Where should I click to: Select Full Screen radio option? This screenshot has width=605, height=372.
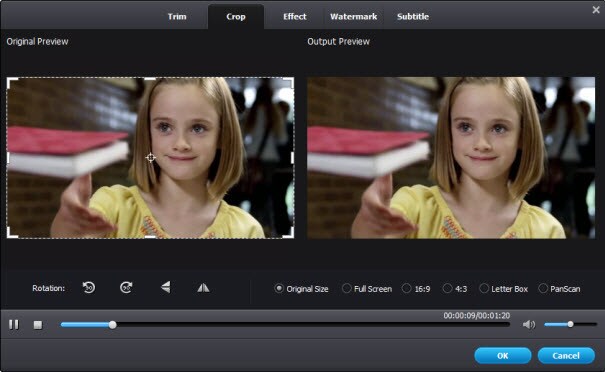367,289
